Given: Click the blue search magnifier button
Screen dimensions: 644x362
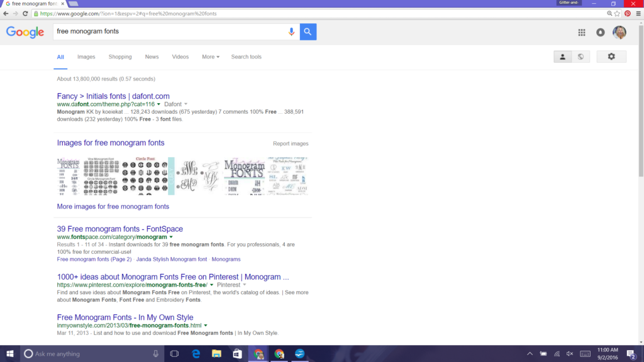Looking at the screenshot, I should point(308,31).
